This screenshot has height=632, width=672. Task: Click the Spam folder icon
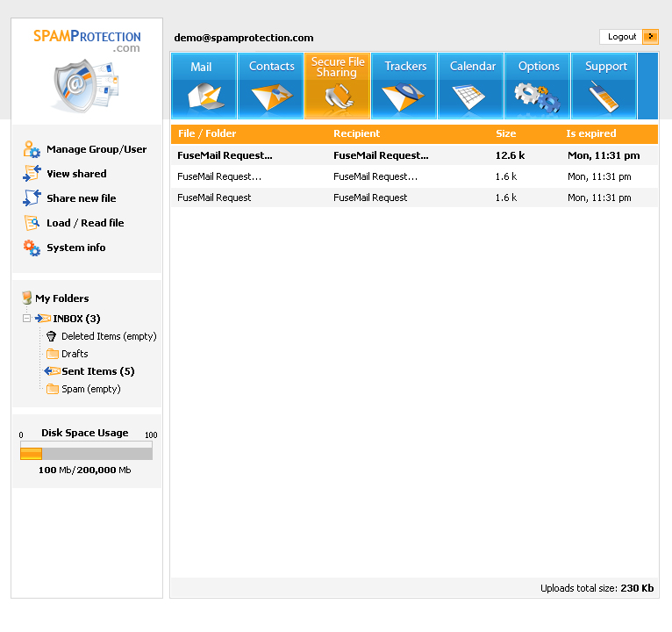coord(53,389)
